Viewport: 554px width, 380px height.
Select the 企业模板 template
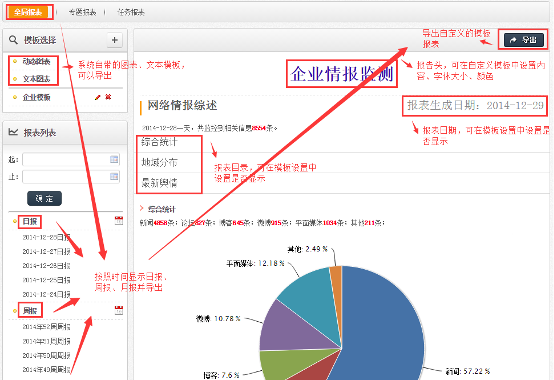[x=36, y=97]
